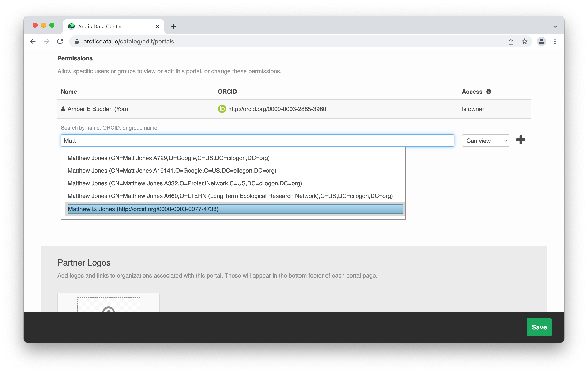Click the Permissions heading
The width and height of the screenshot is (588, 374).
tap(75, 58)
